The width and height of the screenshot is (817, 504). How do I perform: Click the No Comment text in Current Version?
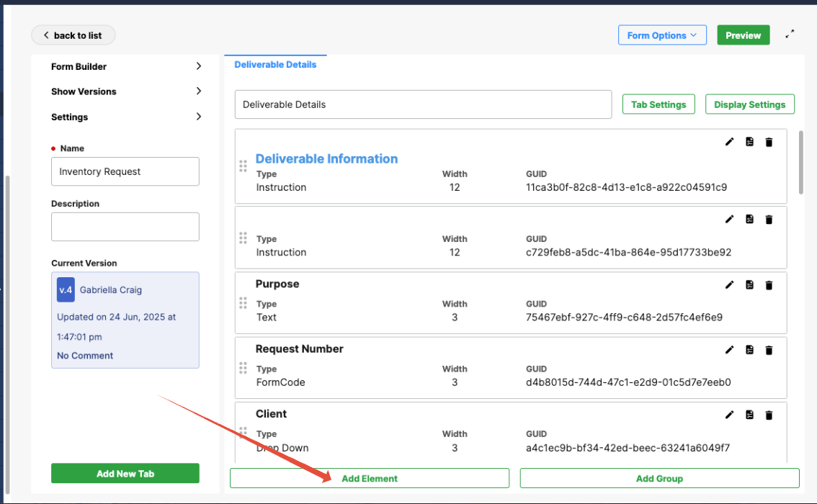click(85, 356)
